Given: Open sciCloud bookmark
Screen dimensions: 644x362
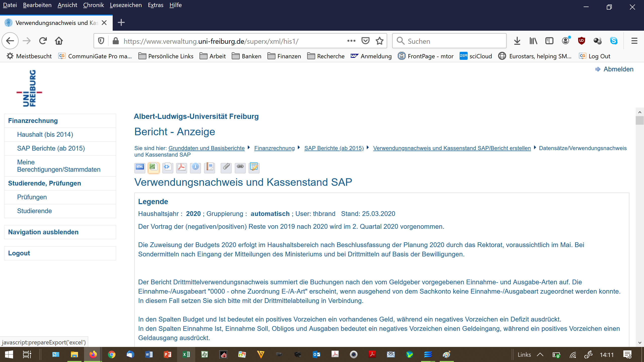Looking at the screenshot, I should tap(476, 56).
